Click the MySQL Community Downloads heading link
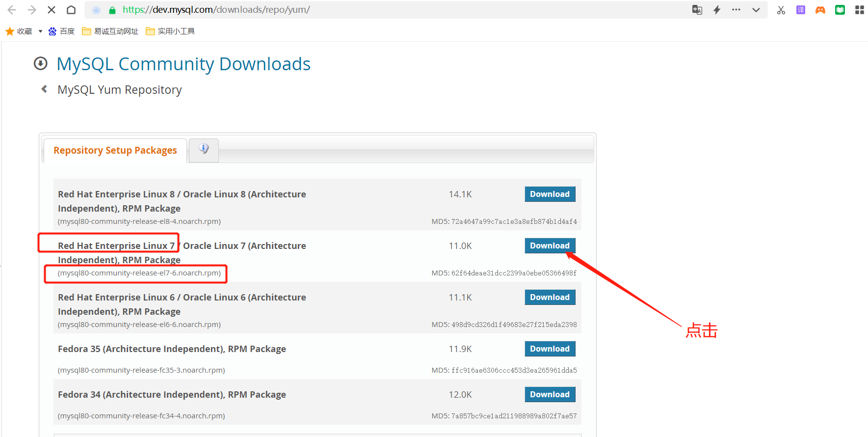868x437 pixels. click(x=184, y=64)
